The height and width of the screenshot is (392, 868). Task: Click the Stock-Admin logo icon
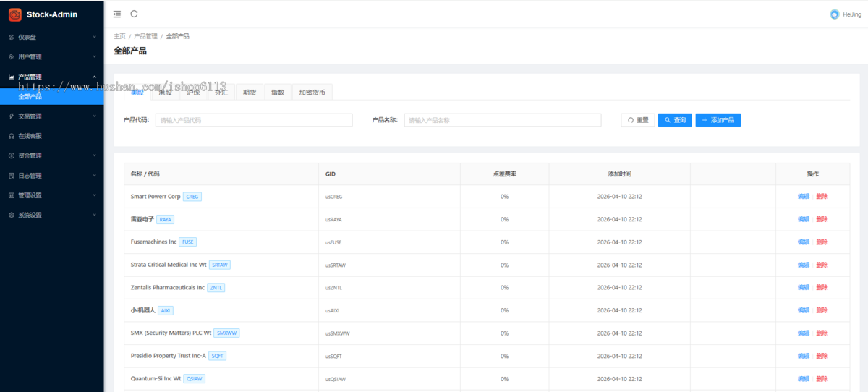point(14,14)
